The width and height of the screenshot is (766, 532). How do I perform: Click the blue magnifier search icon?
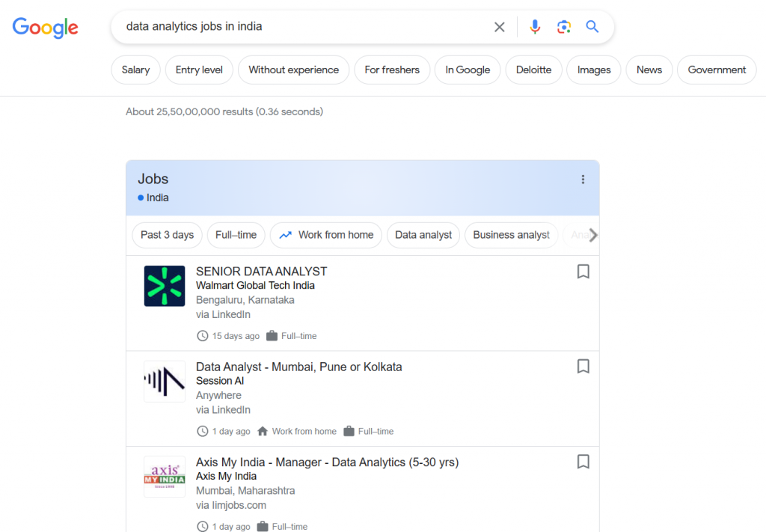point(592,27)
